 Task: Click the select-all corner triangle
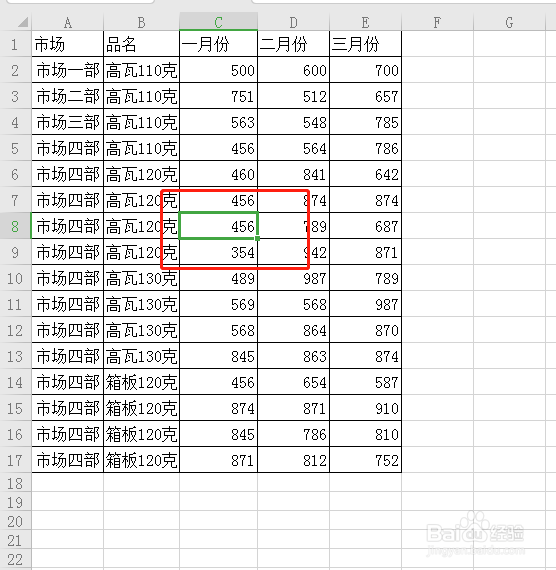pyautogui.click(x=23, y=23)
